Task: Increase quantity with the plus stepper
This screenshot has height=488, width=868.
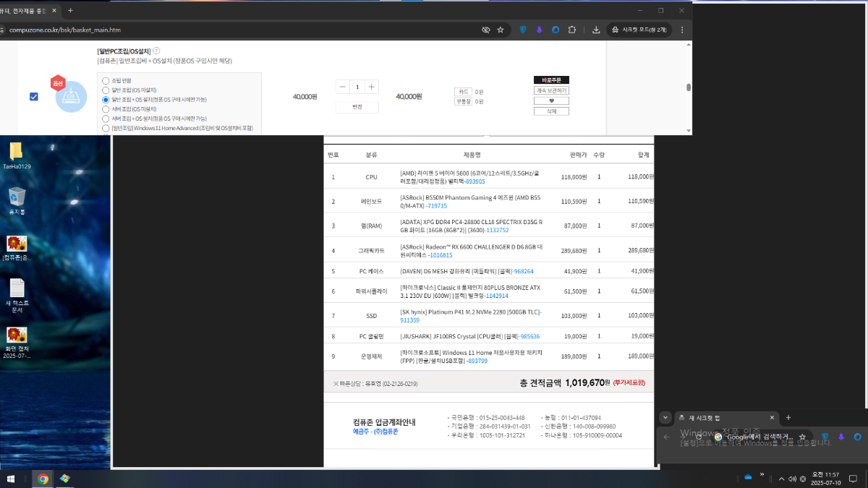Action: click(371, 87)
